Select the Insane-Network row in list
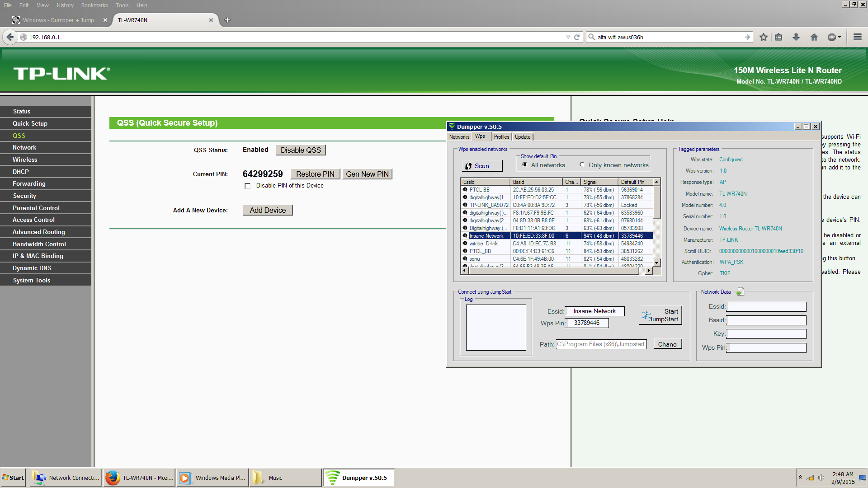 [x=557, y=236]
